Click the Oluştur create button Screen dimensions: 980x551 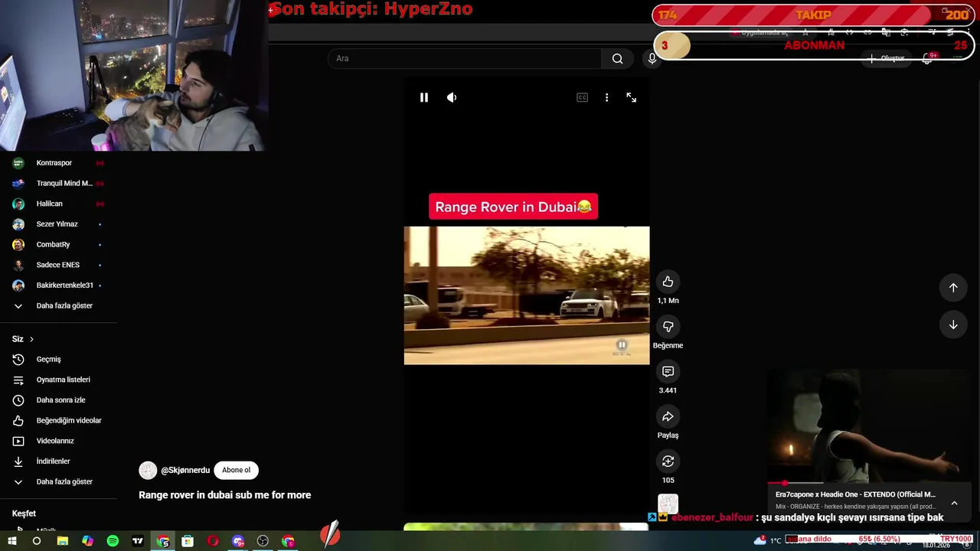pyautogui.click(x=886, y=58)
